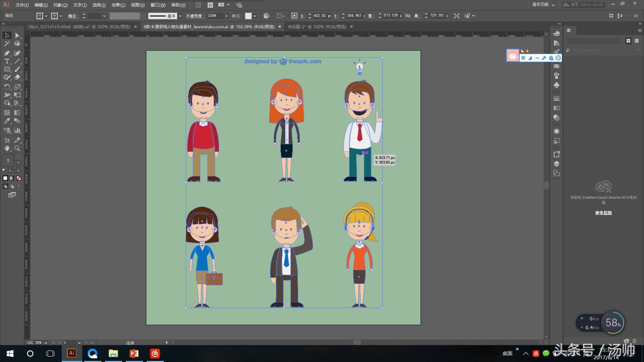644x362 pixels.
Task: Switch library panel to list view
Action: click(636, 41)
